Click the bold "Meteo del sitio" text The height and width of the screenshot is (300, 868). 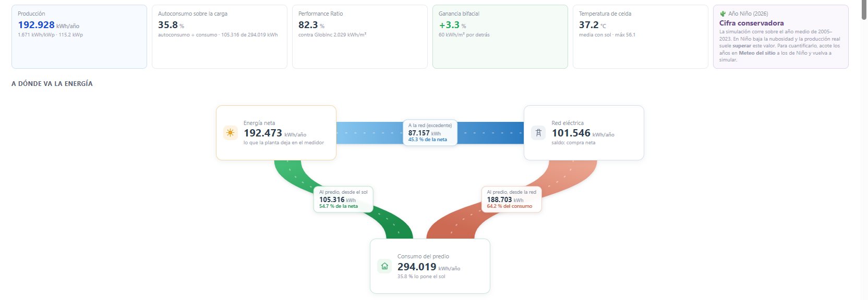click(756, 53)
